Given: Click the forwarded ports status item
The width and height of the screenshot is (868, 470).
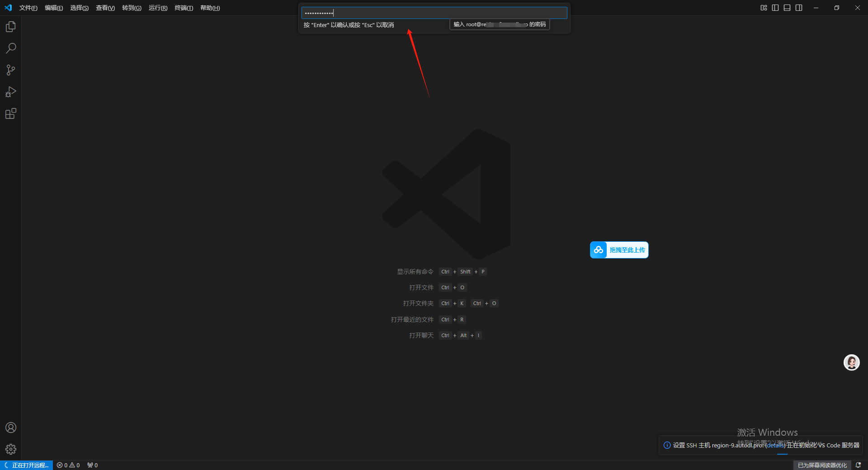Looking at the screenshot, I should (x=93, y=465).
